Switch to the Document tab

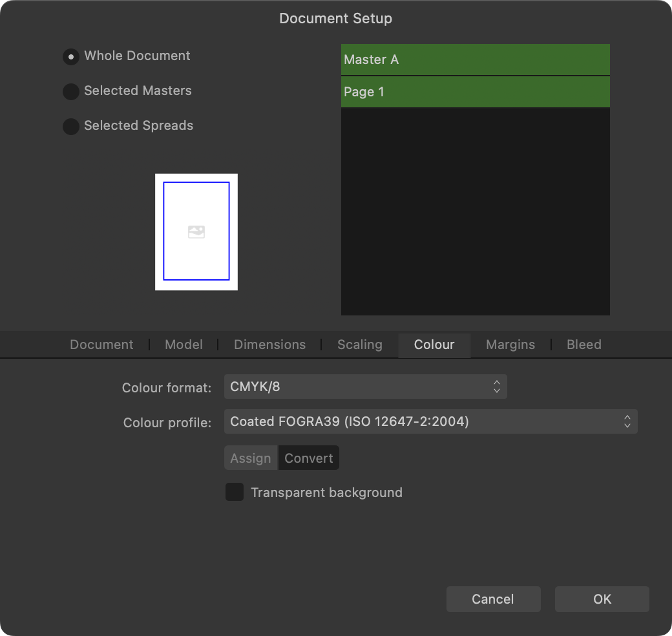pyautogui.click(x=101, y=344)
